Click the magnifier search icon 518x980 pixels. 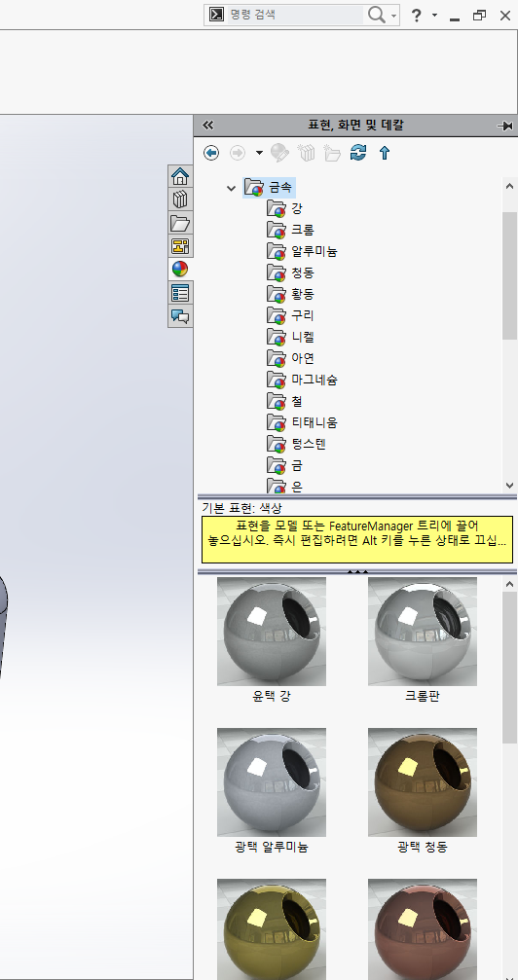coord(377,15)
